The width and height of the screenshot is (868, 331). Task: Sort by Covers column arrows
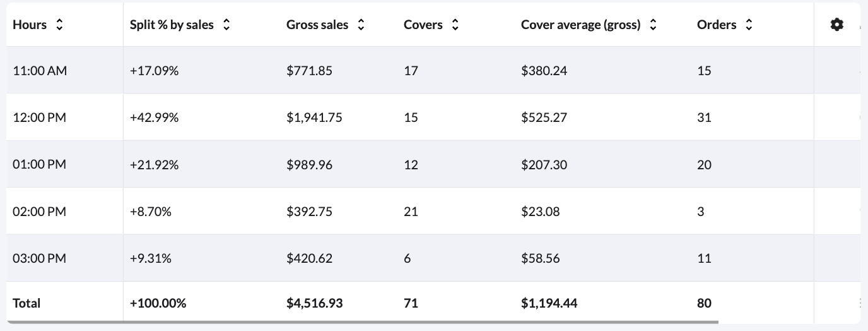[455, 25]
